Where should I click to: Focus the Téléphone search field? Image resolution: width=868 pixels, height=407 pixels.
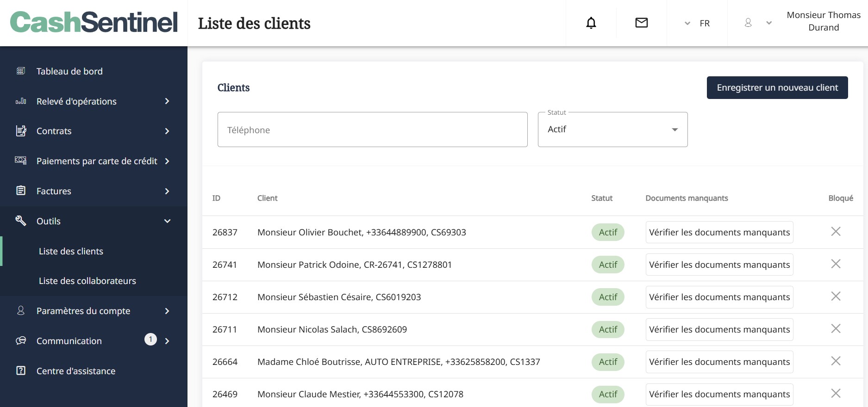tap(373, 129)
